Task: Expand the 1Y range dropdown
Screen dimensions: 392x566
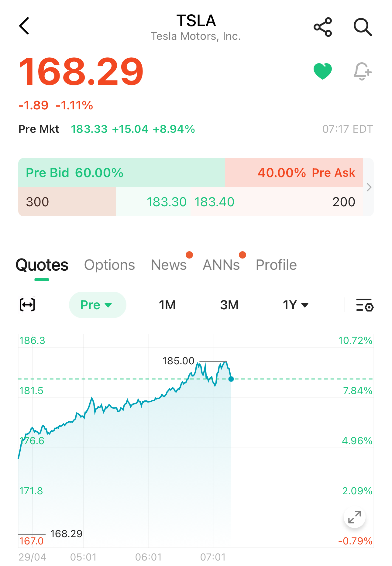Action: point(295,305)
